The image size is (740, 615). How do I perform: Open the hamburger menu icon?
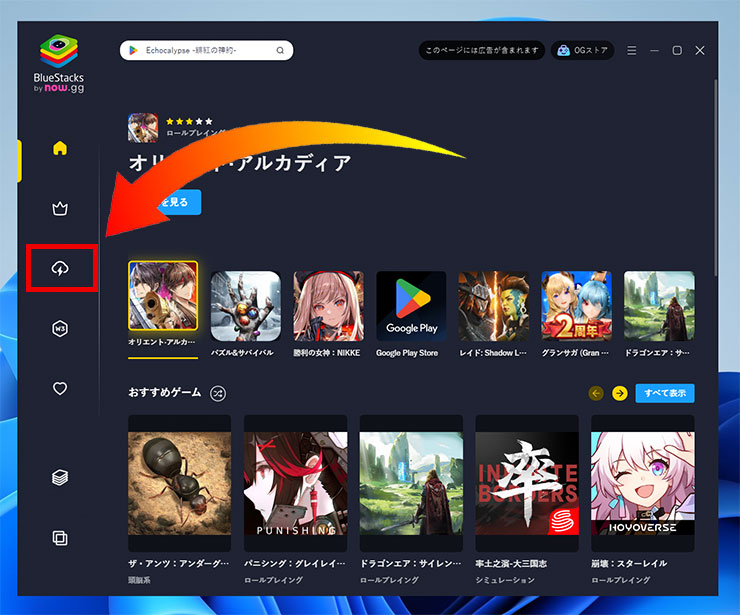coord(631,50)
